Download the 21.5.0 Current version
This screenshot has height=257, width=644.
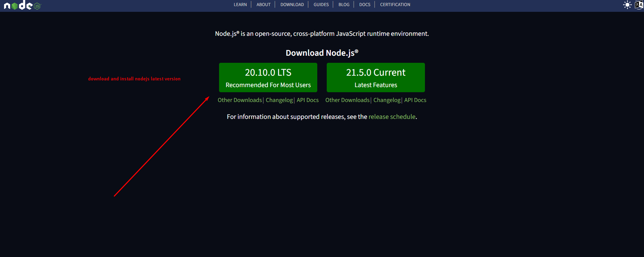click(376, 77)
